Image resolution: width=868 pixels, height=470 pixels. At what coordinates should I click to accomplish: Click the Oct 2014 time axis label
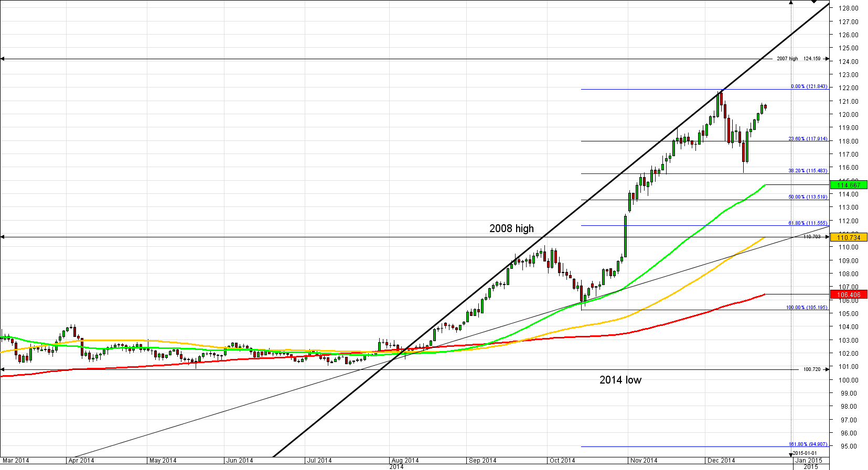(x=562, y=461)
